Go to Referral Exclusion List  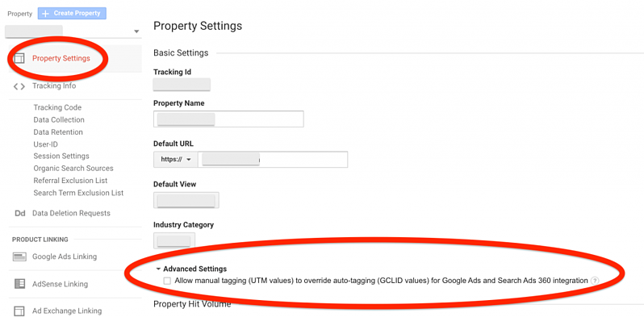[x=71, y=181]
